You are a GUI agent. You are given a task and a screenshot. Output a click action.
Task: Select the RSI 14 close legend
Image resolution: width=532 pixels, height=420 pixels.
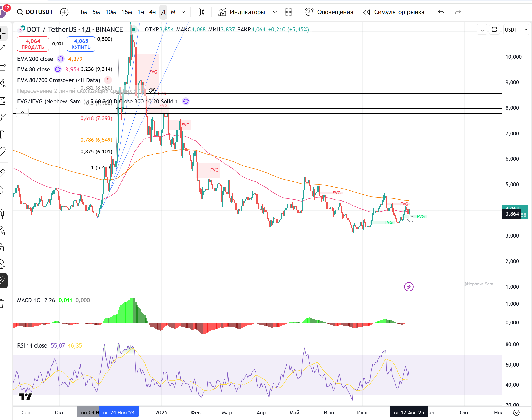tap(32, 345)
